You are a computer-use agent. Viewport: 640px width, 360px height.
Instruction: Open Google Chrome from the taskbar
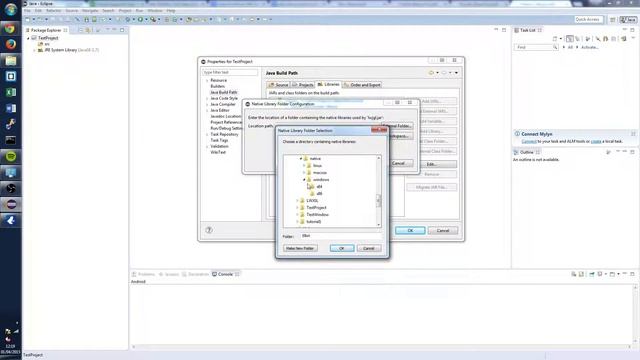[x=11, y=28]
